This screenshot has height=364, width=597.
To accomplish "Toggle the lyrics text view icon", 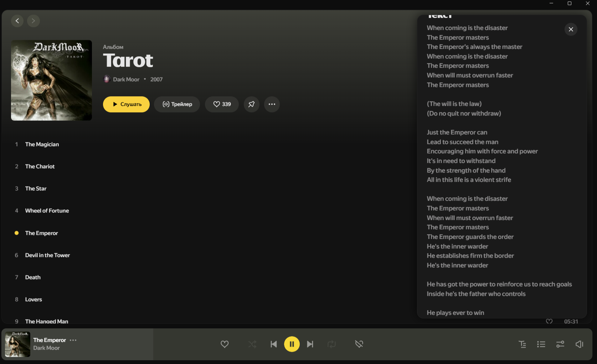I will click(522, 344).
